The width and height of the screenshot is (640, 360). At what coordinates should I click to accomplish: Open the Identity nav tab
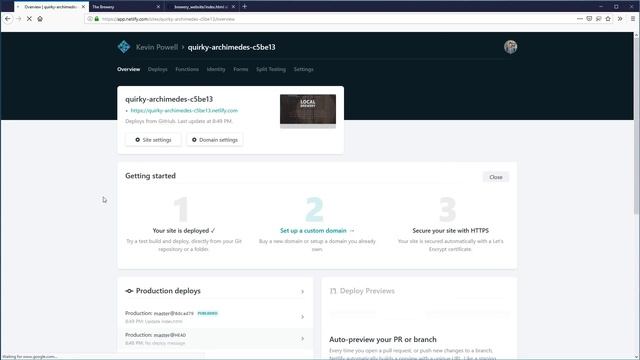[x=216, y=69]
